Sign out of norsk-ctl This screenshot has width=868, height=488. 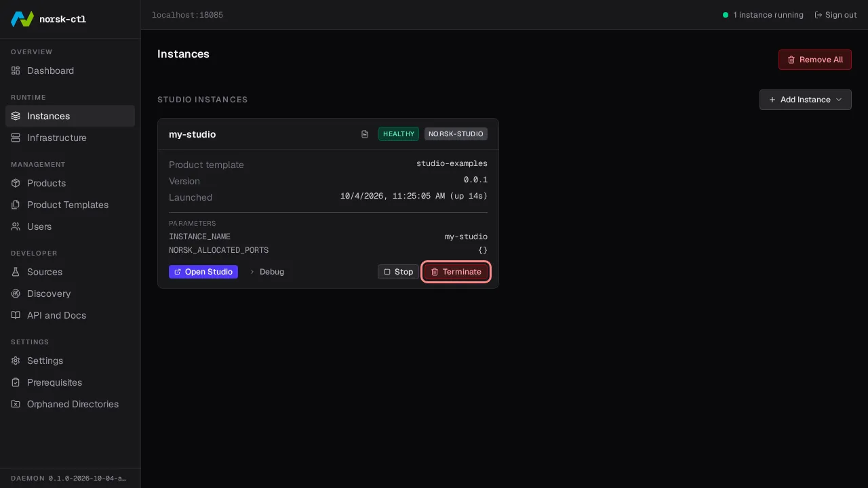(x=835, y=15)
